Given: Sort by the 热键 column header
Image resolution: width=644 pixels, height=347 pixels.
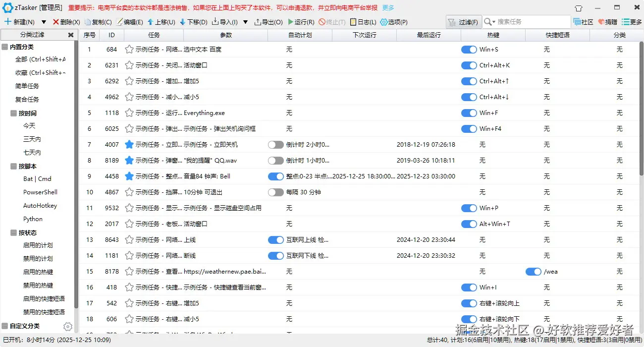Looking at the screenshot, I should 493,35.
